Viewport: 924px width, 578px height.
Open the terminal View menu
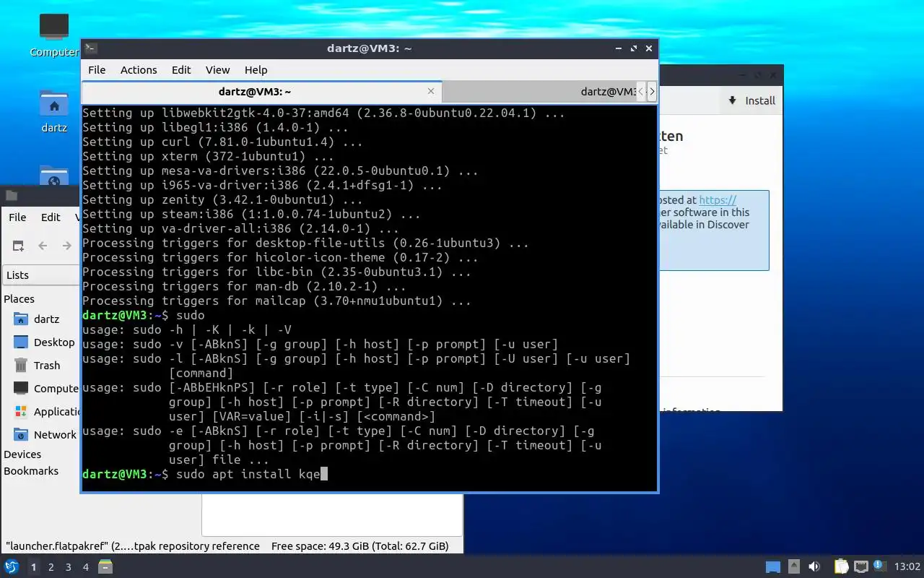point(217,70)
